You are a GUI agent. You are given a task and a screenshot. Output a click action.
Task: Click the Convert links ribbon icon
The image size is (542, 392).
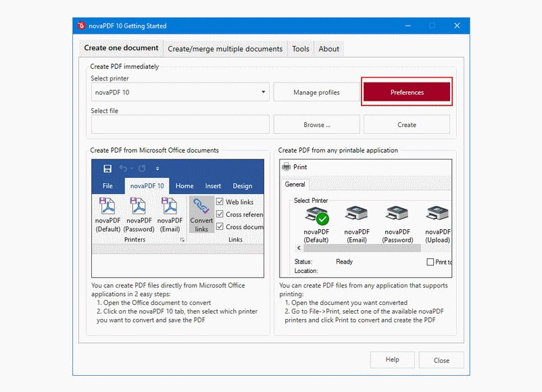coord(201,214)
